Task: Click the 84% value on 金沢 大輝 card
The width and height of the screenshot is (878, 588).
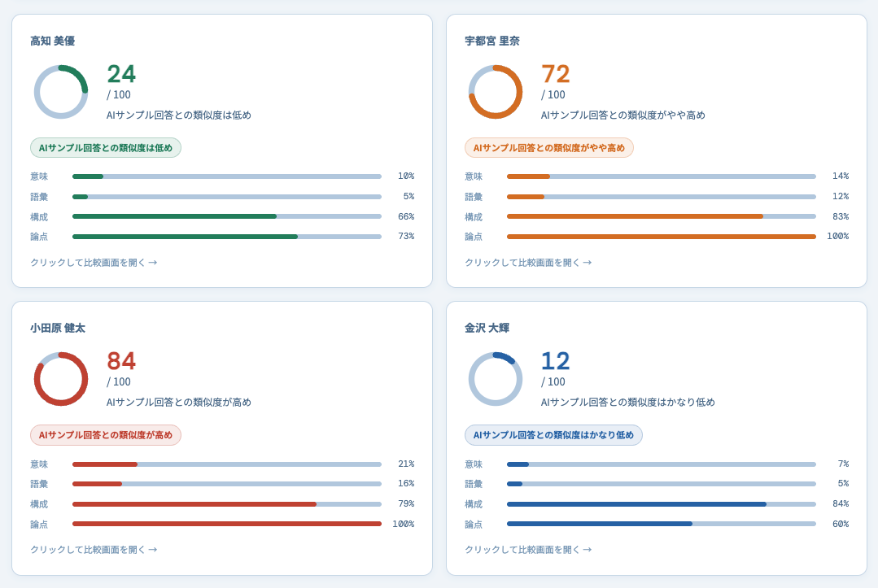Action: [841, 504]
